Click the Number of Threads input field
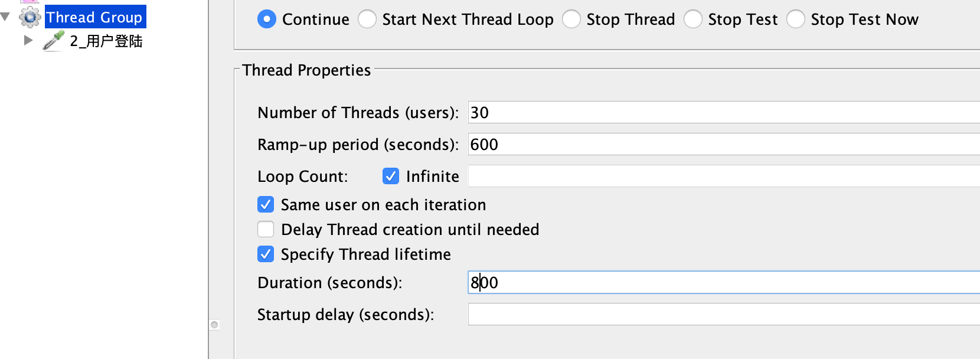Screen dimensions: 980x359 (723, 112)
